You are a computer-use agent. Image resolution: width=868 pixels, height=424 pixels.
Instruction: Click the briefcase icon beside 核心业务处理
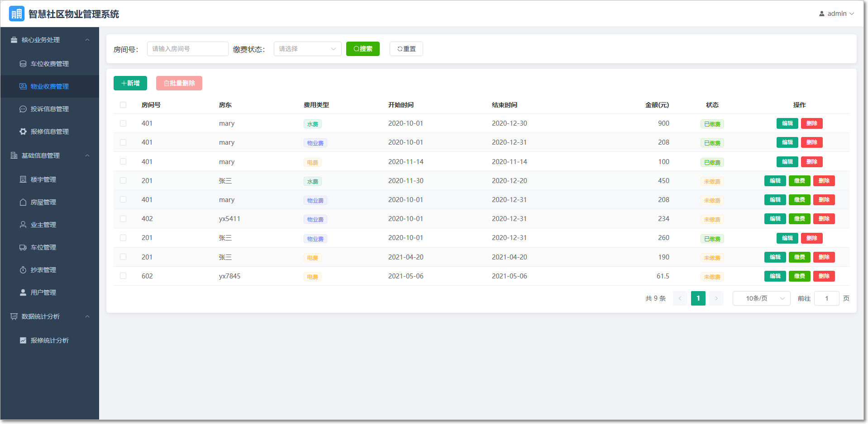point(14,40)
